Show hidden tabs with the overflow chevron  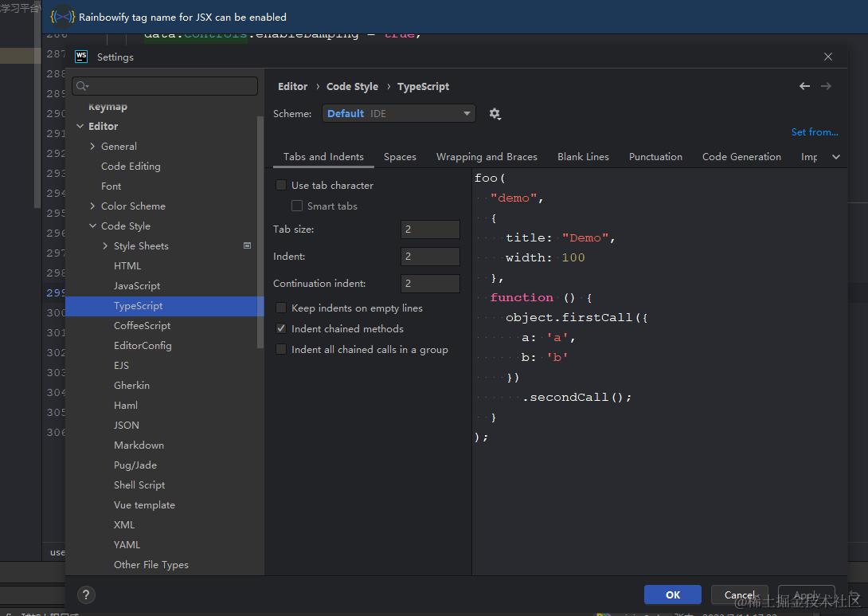835,157
